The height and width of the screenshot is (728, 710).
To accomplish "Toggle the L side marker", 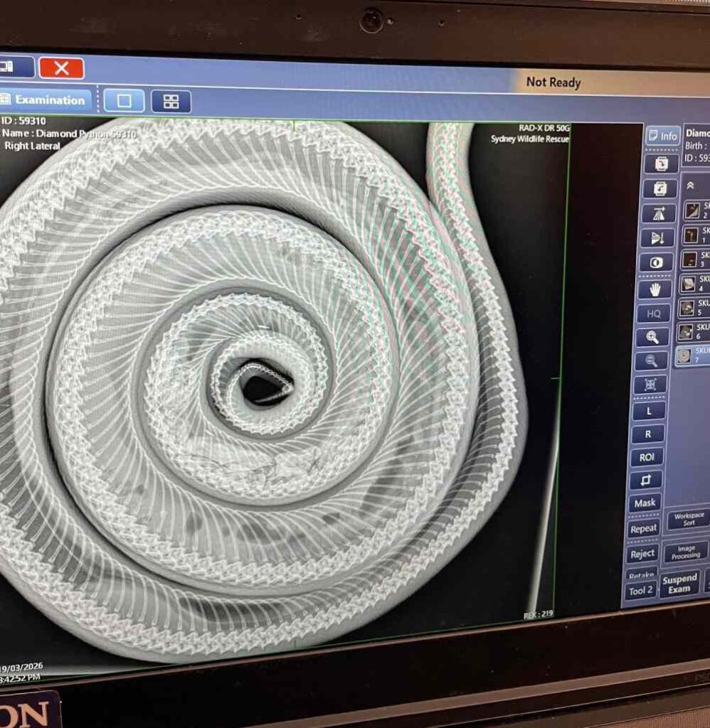I will [x=649, y=410].
